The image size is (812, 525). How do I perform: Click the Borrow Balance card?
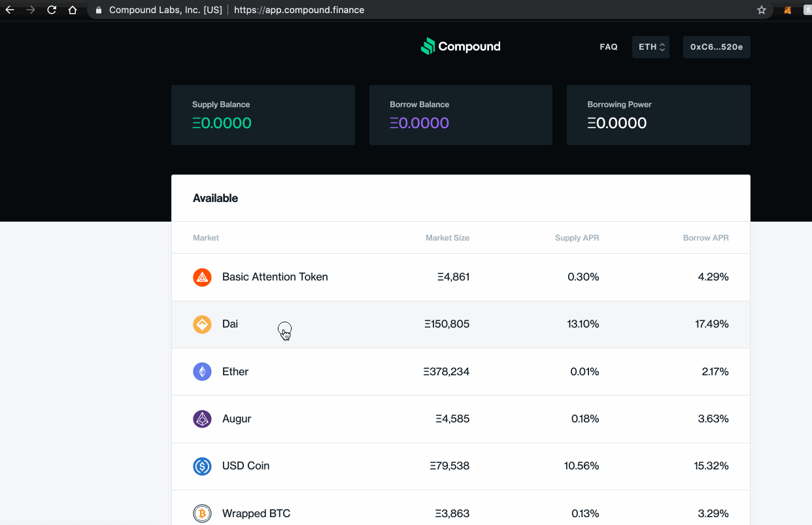(461, 115)
